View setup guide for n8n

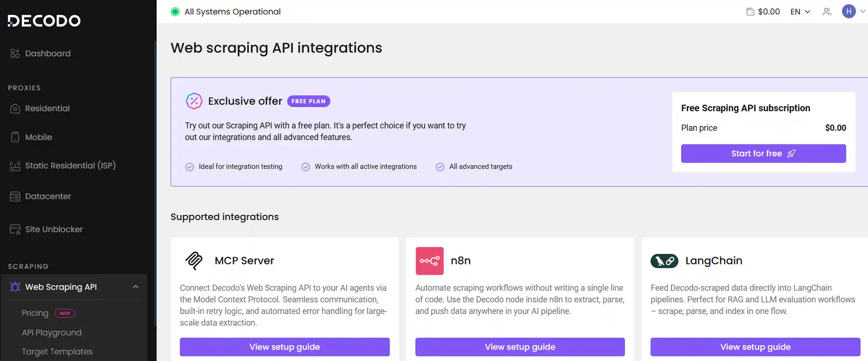(x=520, y=347)
